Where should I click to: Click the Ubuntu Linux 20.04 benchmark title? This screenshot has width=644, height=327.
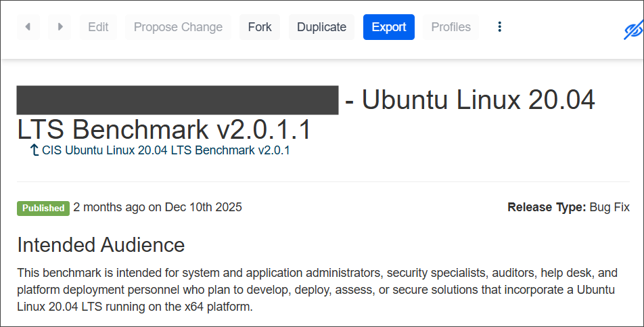click(469, 100)
